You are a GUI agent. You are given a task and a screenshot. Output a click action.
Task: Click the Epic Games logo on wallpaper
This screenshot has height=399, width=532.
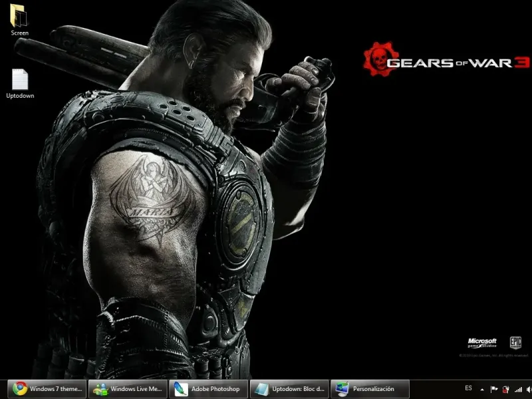[515, 342]
